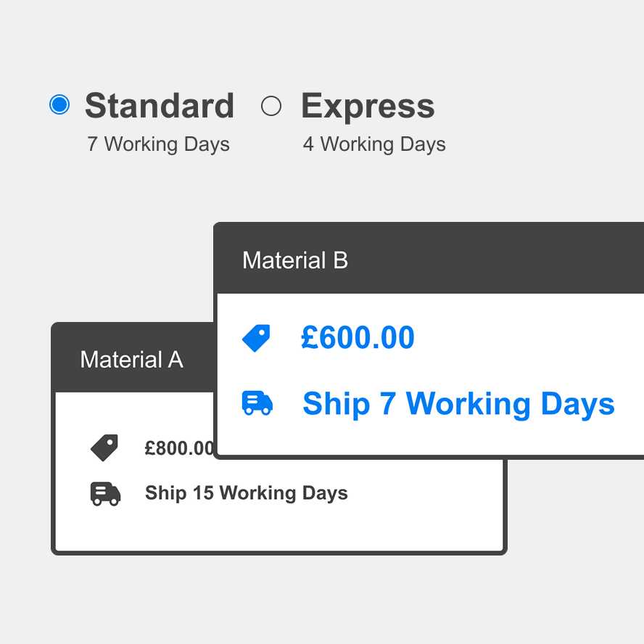
Task: Select the £800.00 price
Action: pos(179,448)
